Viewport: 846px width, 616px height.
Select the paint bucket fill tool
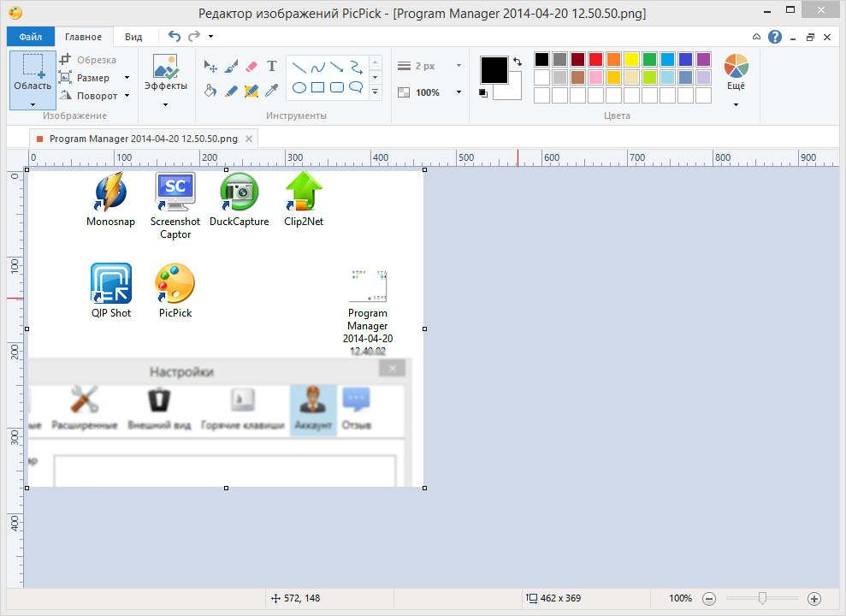210,91
